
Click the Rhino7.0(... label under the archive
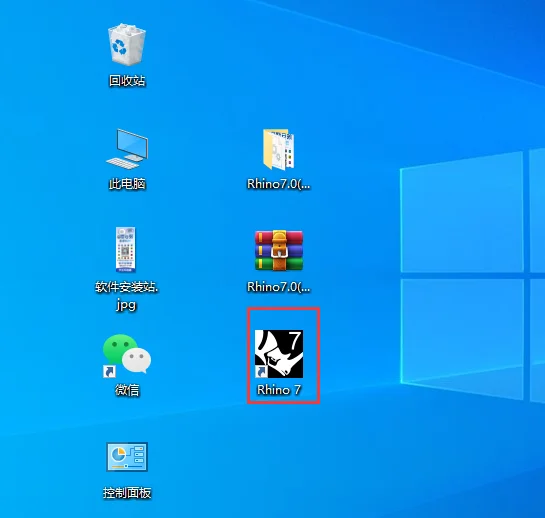(x=278, y=287)
